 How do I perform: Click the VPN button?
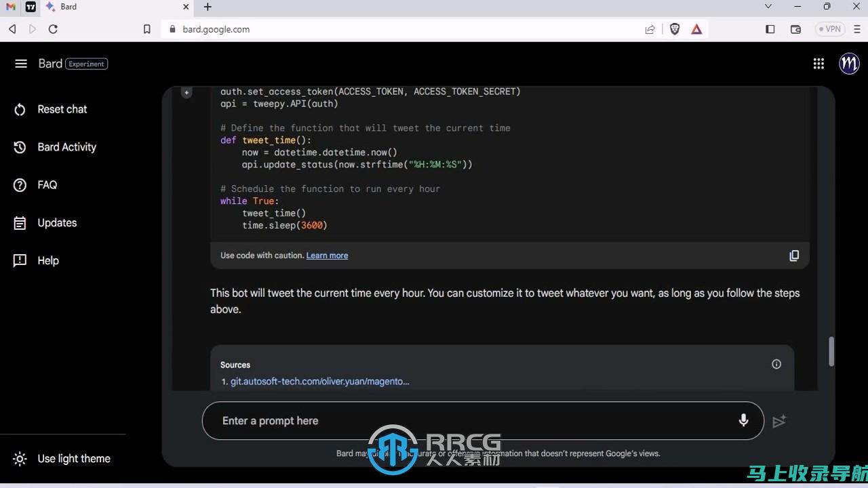tap(830, 29)
